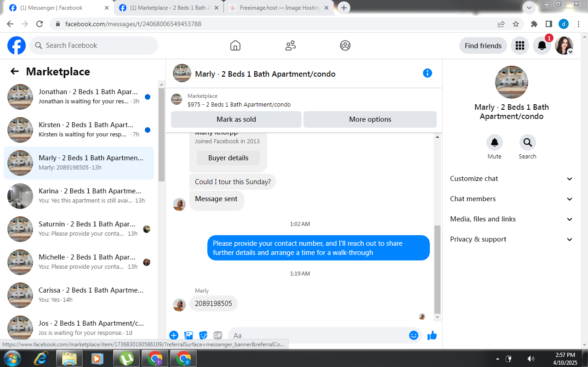The height and width of the screenshot is (367, 588).
Task: Mute the conversation with bell icon
Action: 495,142
